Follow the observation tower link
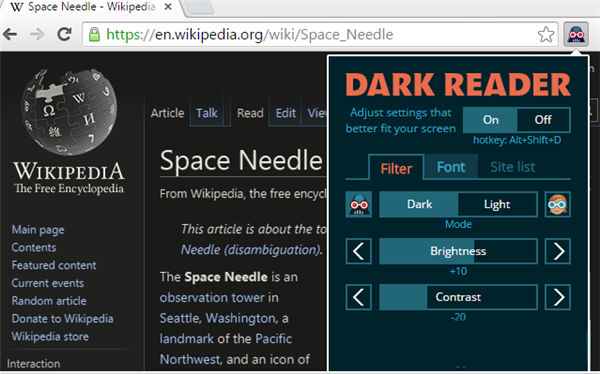This screenshot has height=374, width=600. pyautogui.click(x=212, y=297)
